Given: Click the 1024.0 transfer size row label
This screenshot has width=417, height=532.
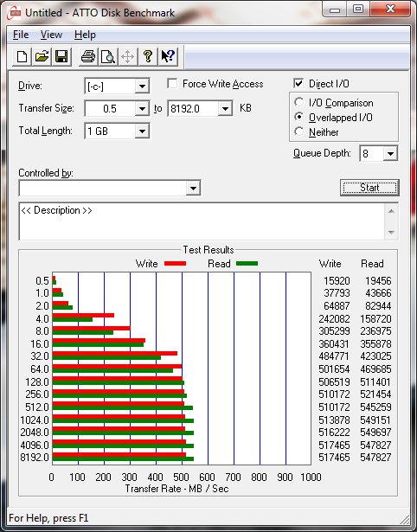Looking at the screenshot, I should tap(35, 420).
